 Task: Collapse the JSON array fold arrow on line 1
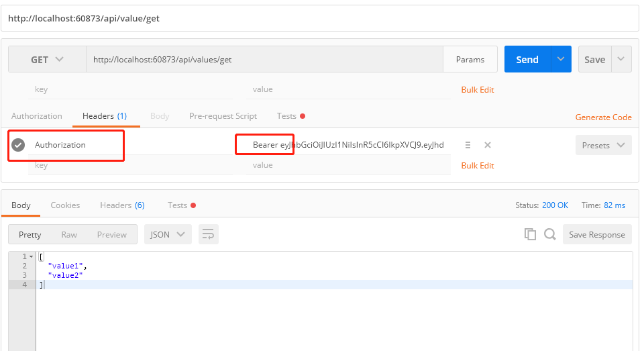(32, 256)
